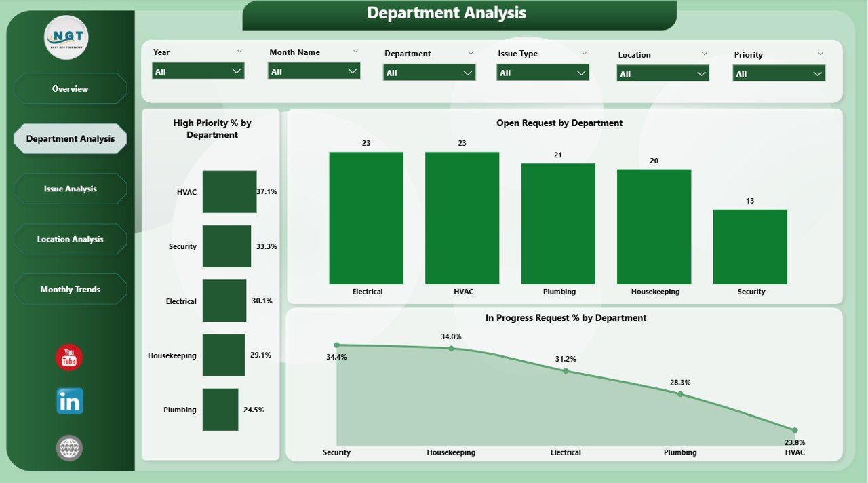Image resolution: width=868 pixels, height=483 pixels.
Task: Click the NGT logo
Action: point(65,37)
